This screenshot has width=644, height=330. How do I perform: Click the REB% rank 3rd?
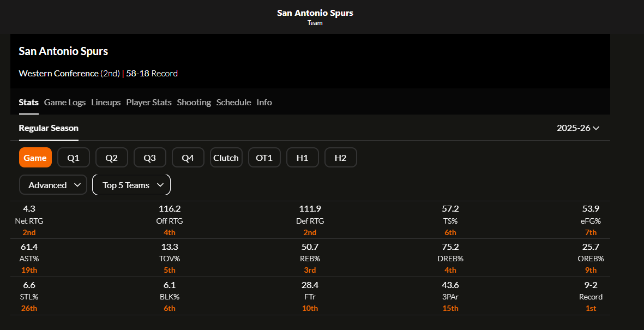tap(310, 271)
